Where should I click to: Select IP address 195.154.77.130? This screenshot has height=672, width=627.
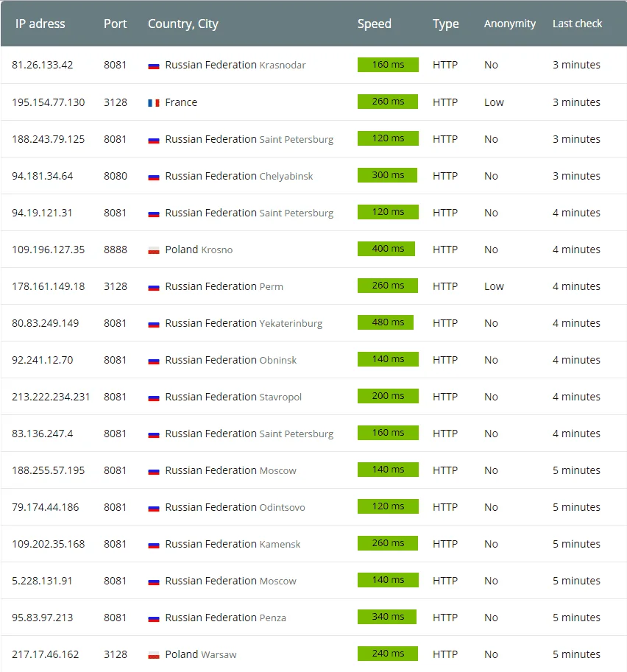click(x=49, y=102)
